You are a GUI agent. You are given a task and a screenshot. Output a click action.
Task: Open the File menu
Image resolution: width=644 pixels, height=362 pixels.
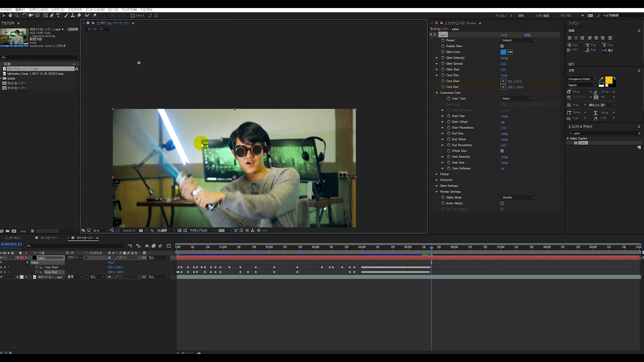coord(6,10)
